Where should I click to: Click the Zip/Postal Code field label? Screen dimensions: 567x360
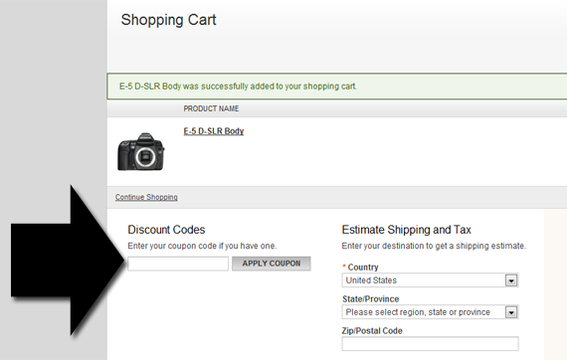pyautogui.click(x=372, y=331)
